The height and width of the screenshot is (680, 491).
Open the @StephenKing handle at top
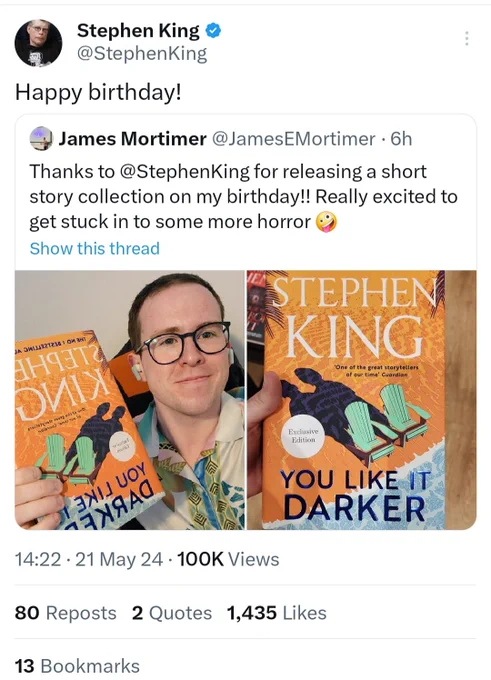pos(142,54)
